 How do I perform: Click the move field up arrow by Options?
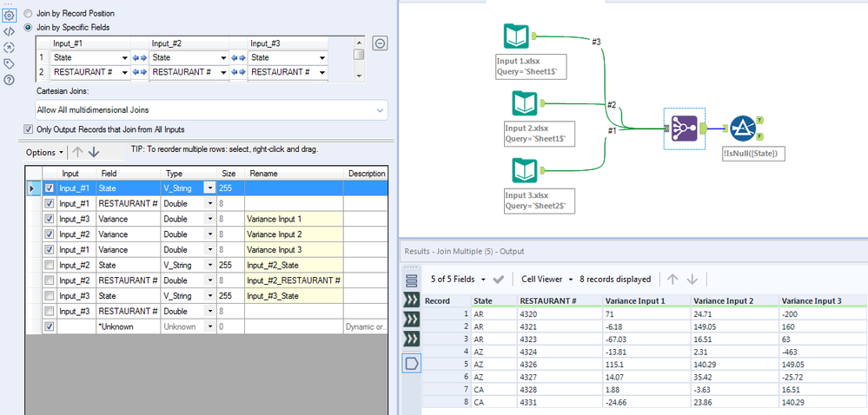(x=76, y=152)
